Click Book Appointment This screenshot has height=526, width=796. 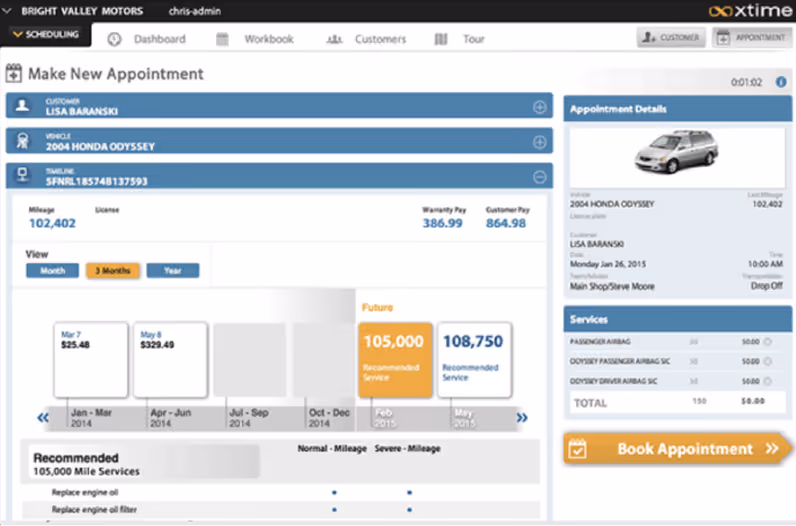point(677,449)
